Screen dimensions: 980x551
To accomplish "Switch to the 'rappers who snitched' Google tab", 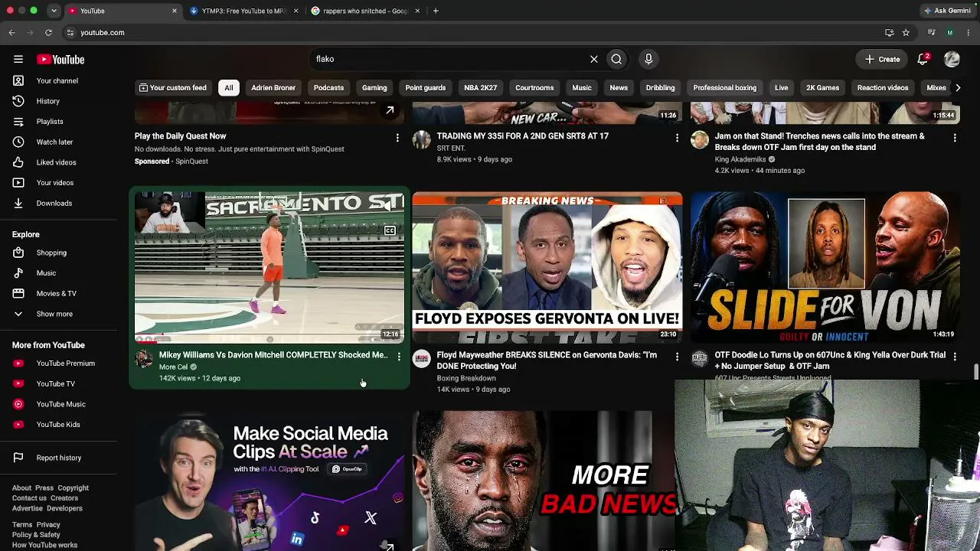I will point(364,11).
